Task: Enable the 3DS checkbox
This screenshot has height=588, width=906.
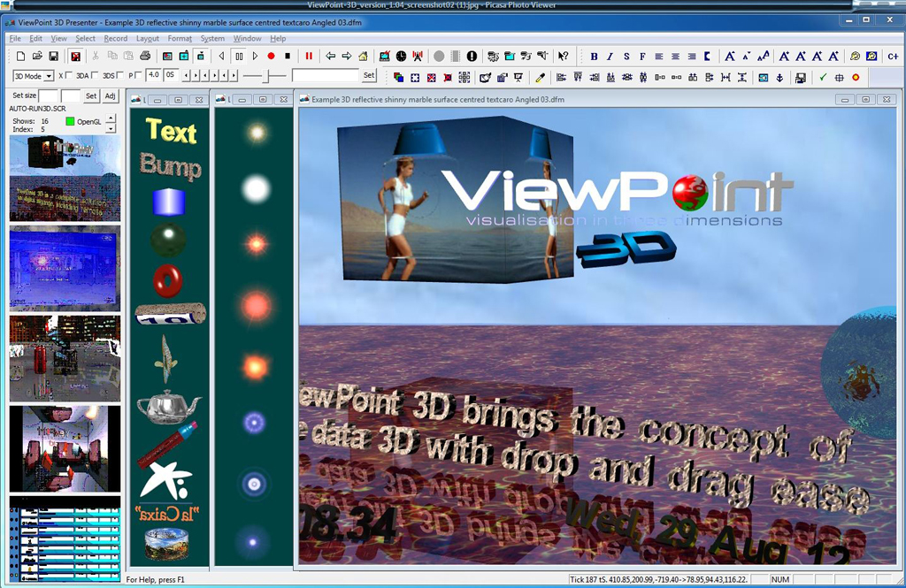Action: tap(120, 76)
